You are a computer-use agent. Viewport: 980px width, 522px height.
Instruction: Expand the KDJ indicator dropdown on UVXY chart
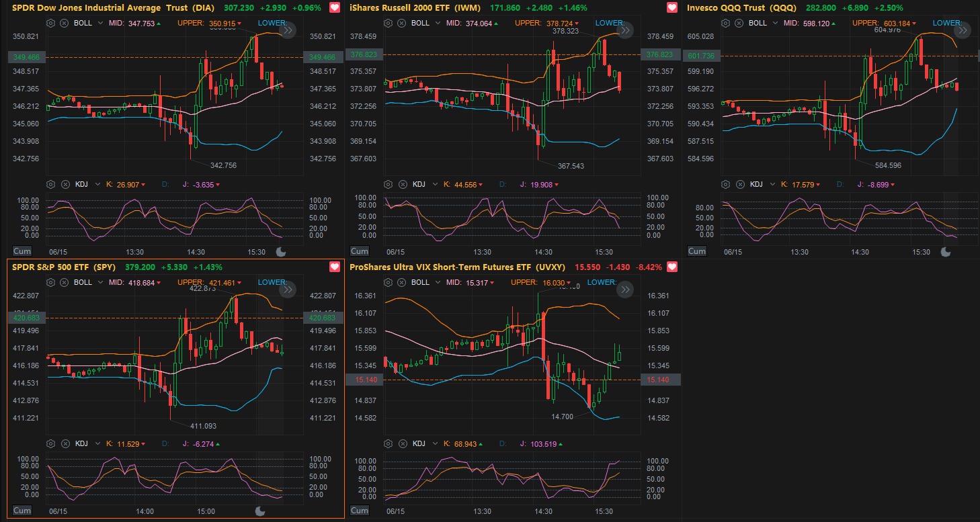(x=436, y=443)
